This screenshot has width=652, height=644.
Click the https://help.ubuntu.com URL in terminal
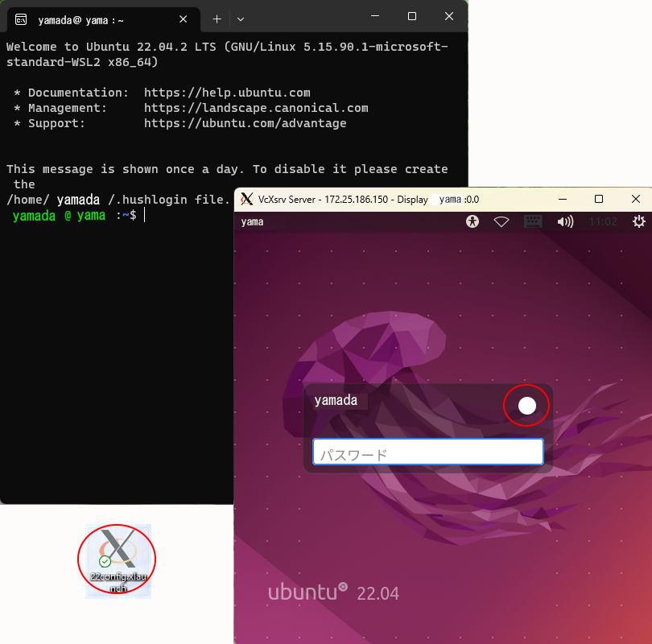227,93
